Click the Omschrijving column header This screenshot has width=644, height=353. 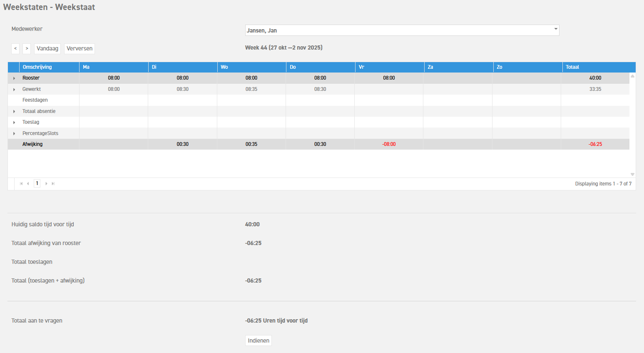click(37, 67)
